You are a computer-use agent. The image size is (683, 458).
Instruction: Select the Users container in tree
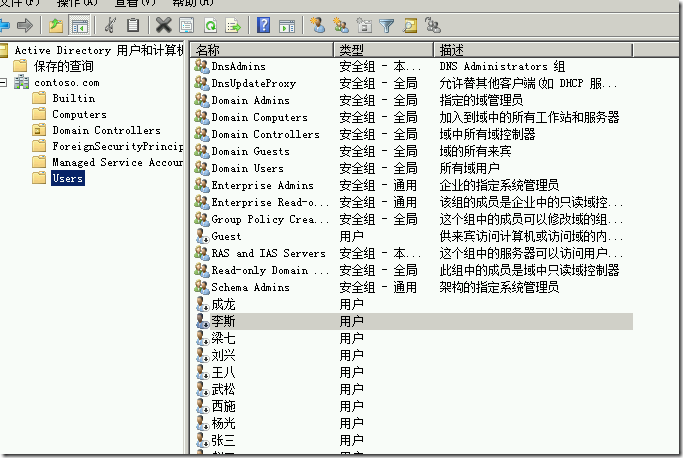68,178
